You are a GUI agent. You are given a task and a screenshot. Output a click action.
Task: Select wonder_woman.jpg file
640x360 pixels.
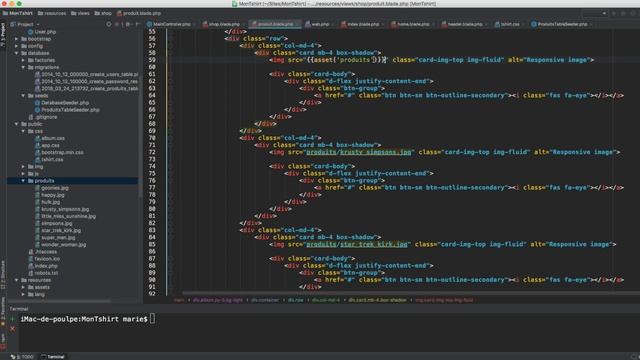[x=60, y=244]
